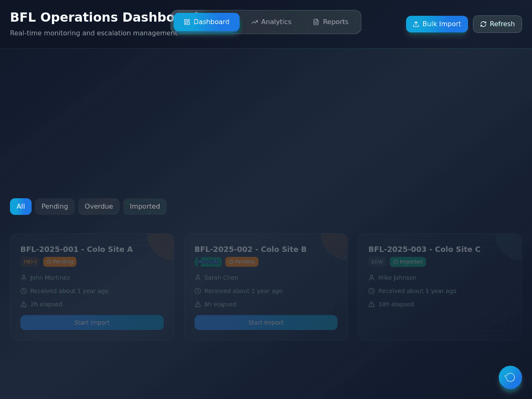Screen dimensions: 532x399
Task: Click the warning triangle beside 18h elapsed
Action: pyautogui.click(x=372, y=304)
